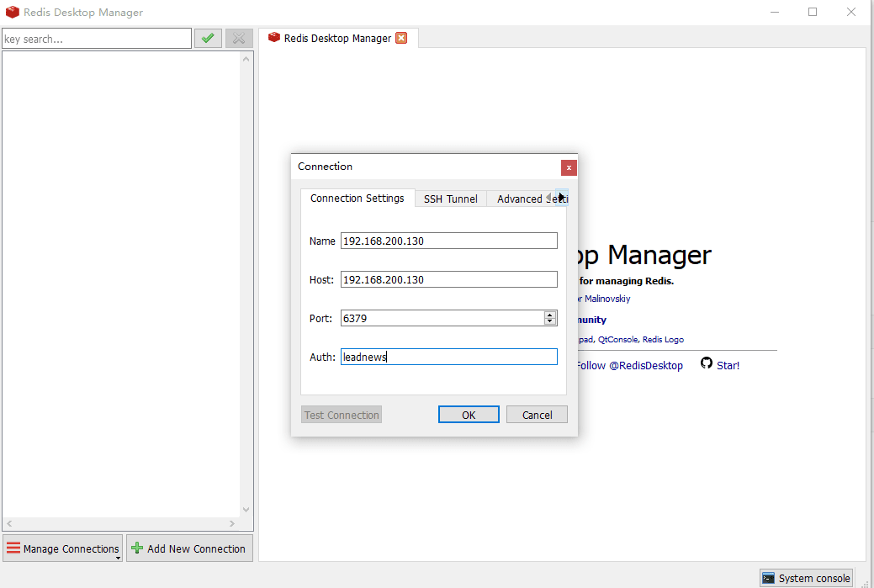The height and width of the screenshot is (588, 874).
Task: Click into the Host input field
Action: coord(448,279)
